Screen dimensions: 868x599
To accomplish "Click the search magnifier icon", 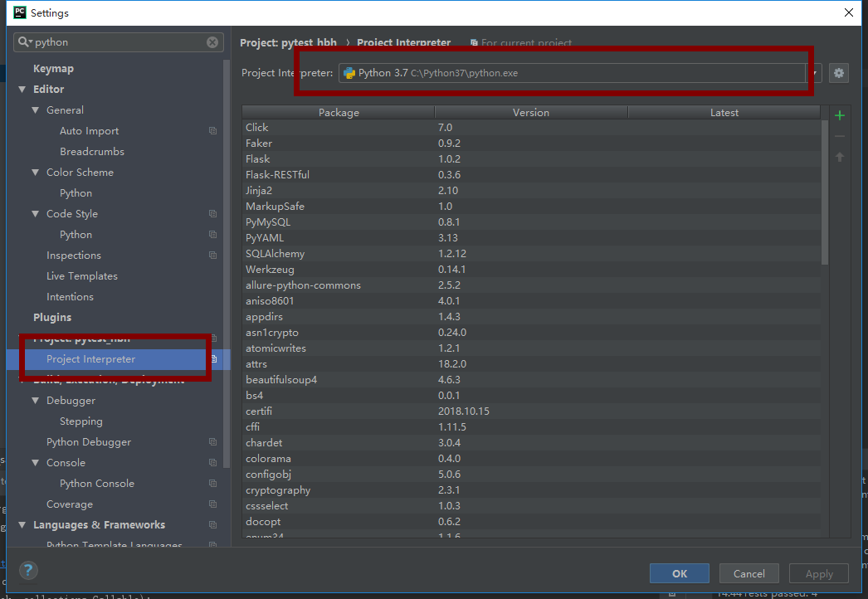I will tap(24, 42).
